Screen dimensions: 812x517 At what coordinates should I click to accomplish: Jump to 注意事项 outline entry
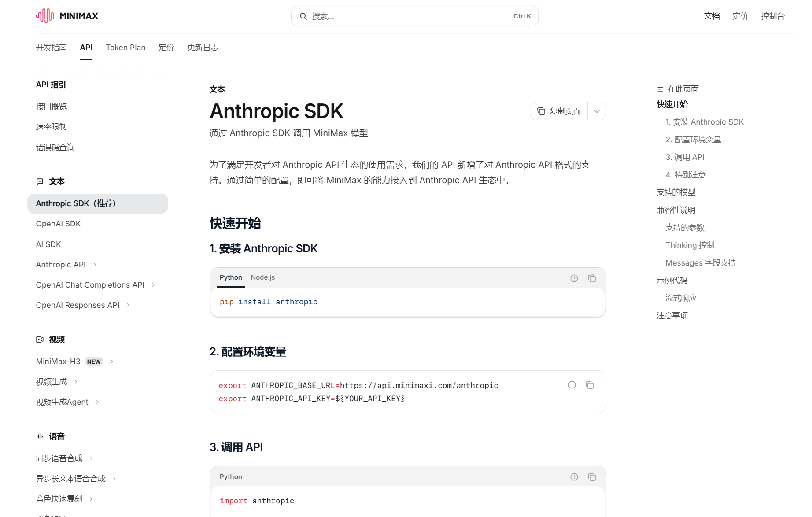click(672, 316)
